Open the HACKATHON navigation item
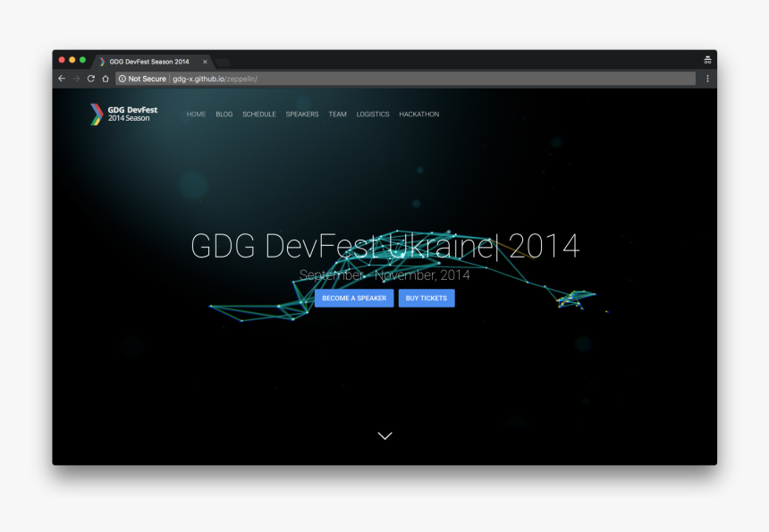This screenshot has height=532, width=769. [x=418, y=114]
